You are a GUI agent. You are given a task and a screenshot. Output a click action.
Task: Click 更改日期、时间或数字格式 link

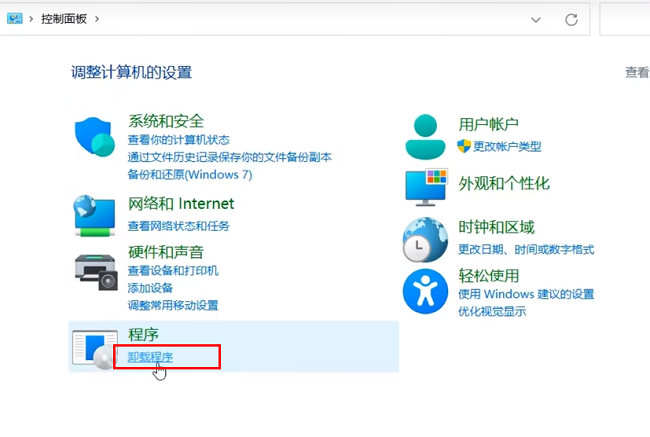[x=526, y=249]
